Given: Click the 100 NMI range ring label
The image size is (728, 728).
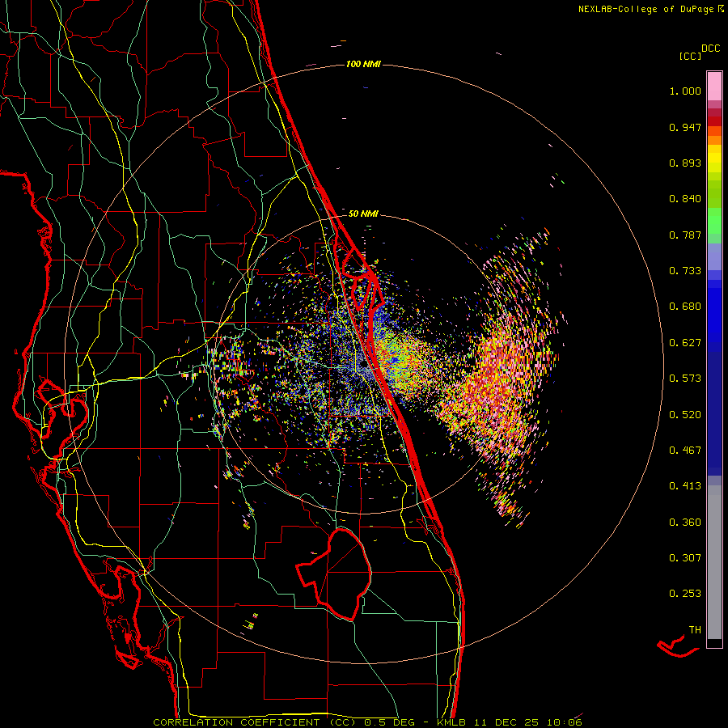Looking at the screenshot, I should tap(363, 64).
